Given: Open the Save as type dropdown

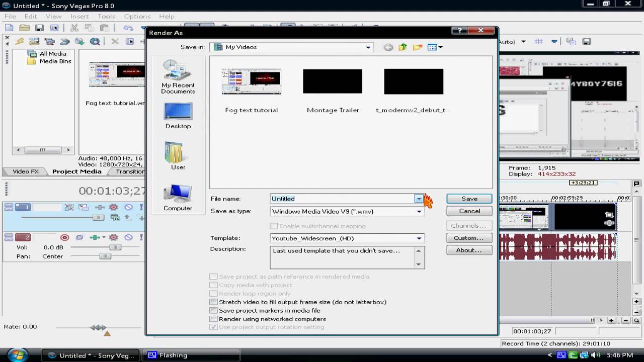Looking at the screenshot, I should (419, 212).
